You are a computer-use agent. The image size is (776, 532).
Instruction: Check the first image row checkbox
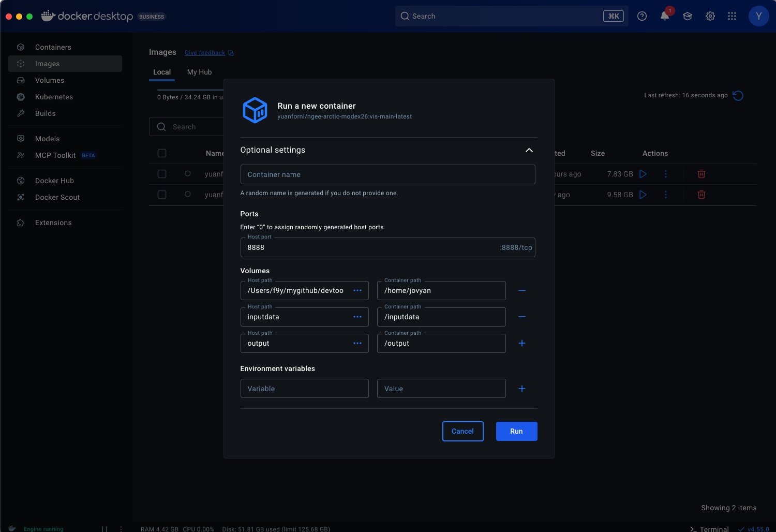162,174
